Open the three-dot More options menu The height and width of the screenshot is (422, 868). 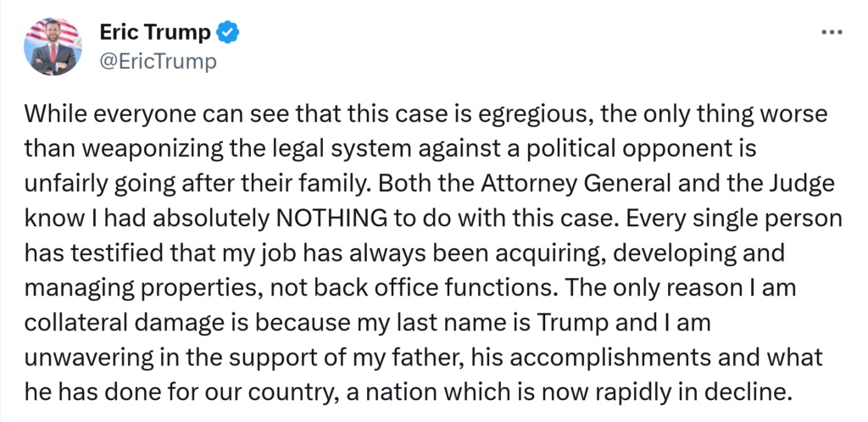[832, 31]
